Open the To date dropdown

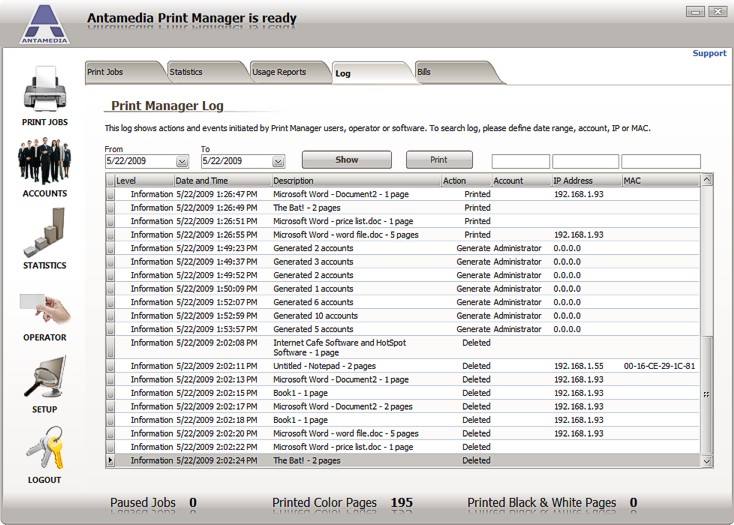278,161
